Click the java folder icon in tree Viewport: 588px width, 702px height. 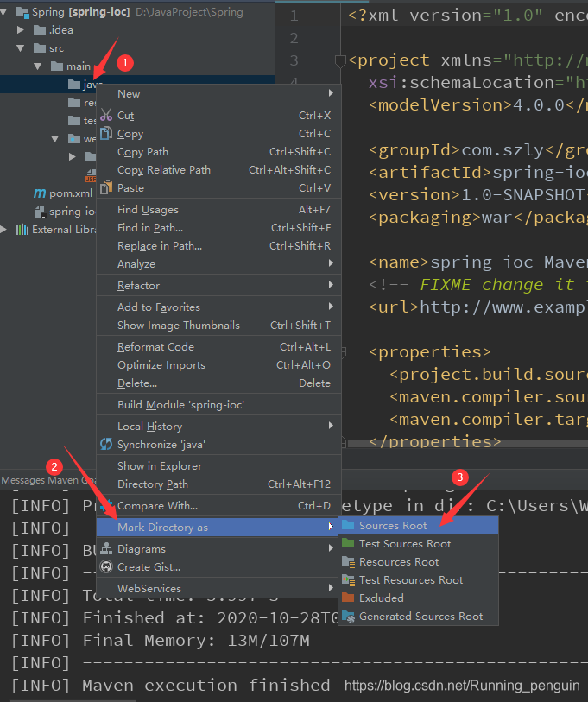coord(74,84)
